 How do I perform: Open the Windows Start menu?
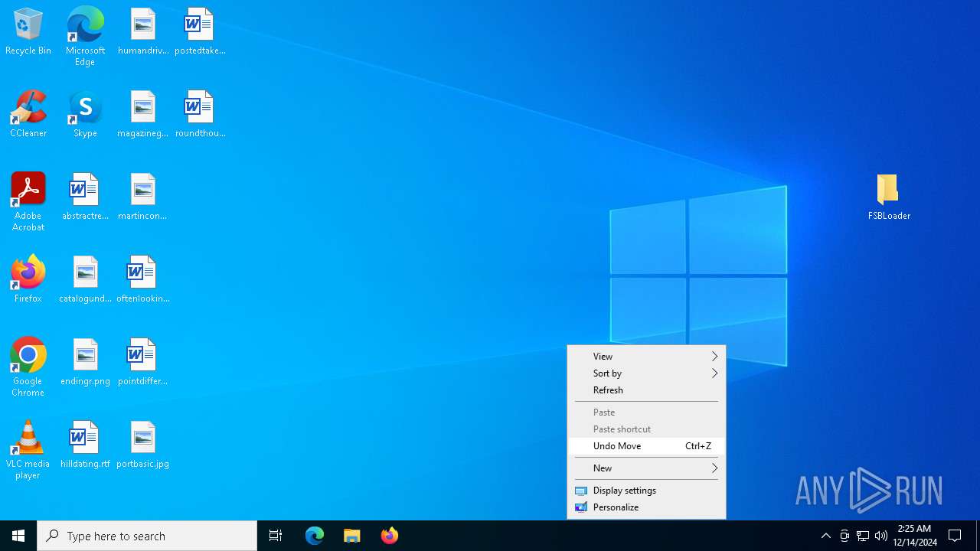pos(18,536)
